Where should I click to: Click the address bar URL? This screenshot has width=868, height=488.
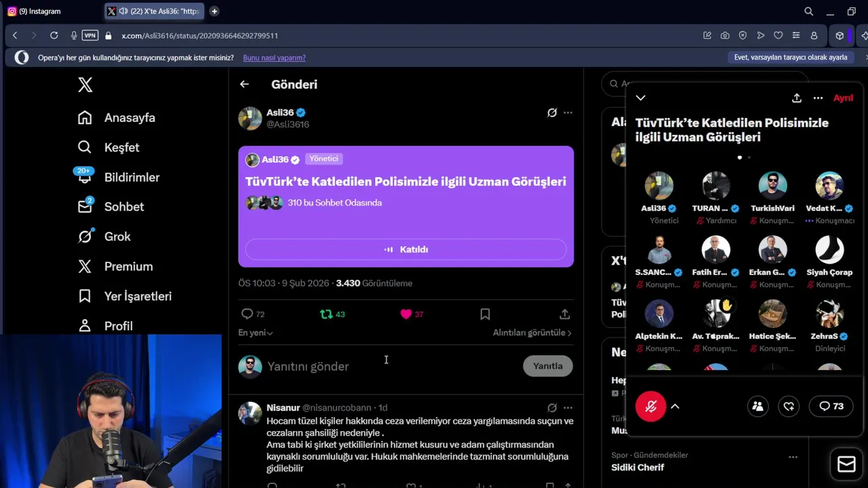point(200,35)
